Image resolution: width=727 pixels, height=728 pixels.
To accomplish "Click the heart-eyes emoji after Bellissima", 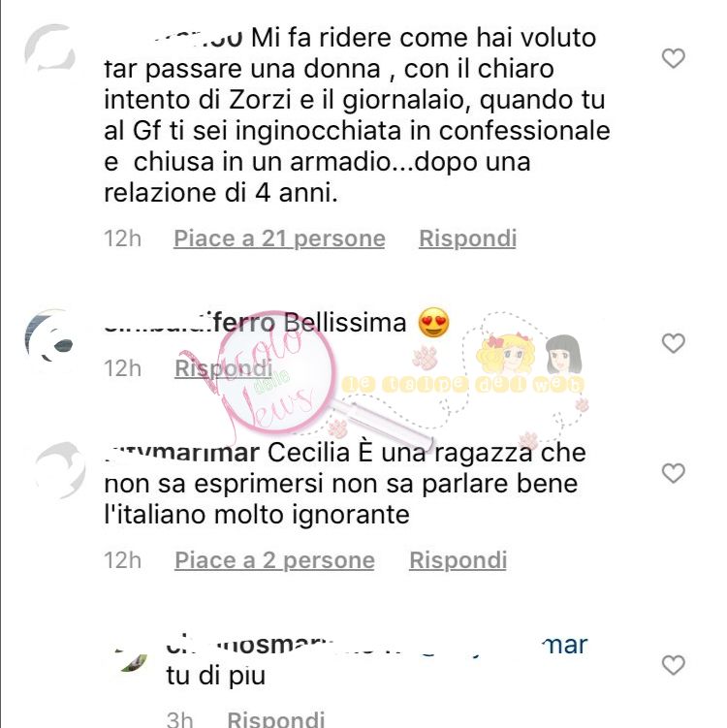I will tap(433, 322).
